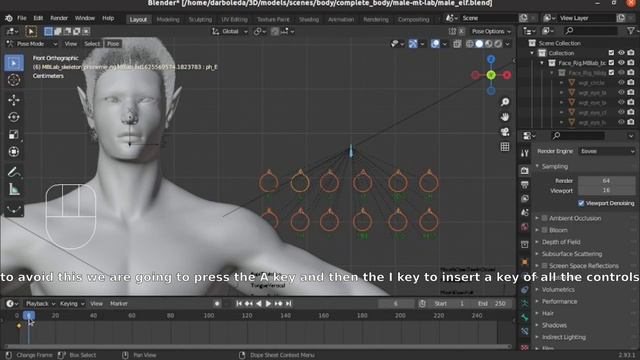Expand the Depth of Field panel
The width and height of the screenshot is (640, 360).
(560, 242)
